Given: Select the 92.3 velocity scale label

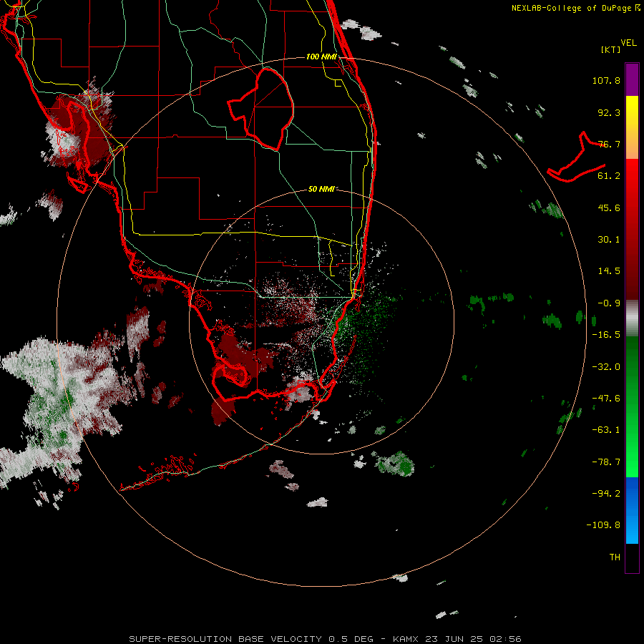Looking at the screenshot, I should coord(609,112).
